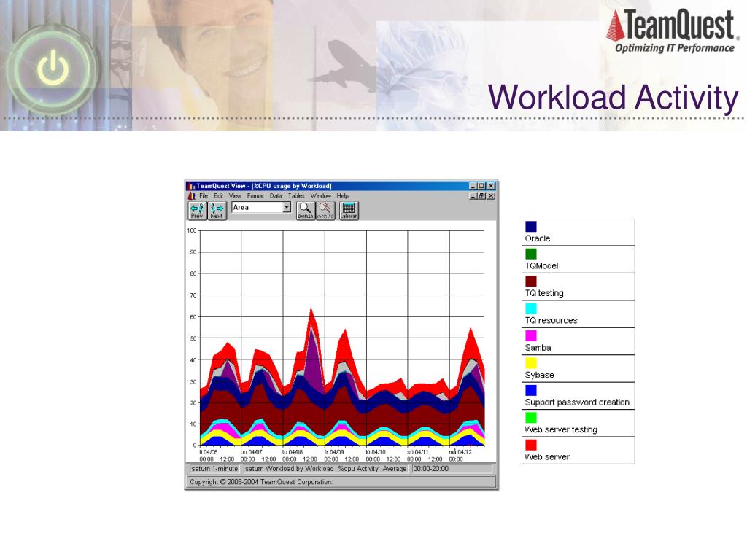This screenshot has height=560, width=747.
Task: Open the Format menu
Action: [x=255, y=195]
